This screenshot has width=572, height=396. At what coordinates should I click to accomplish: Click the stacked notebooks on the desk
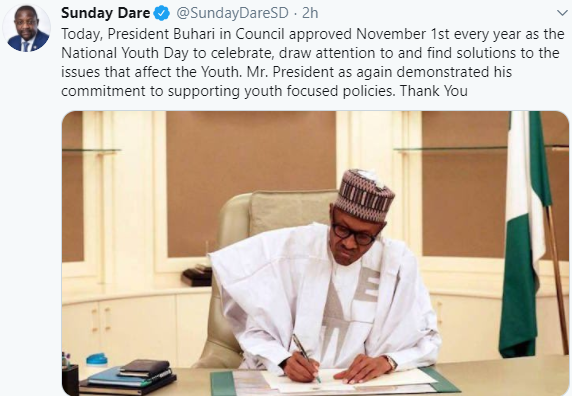[128, 378]
